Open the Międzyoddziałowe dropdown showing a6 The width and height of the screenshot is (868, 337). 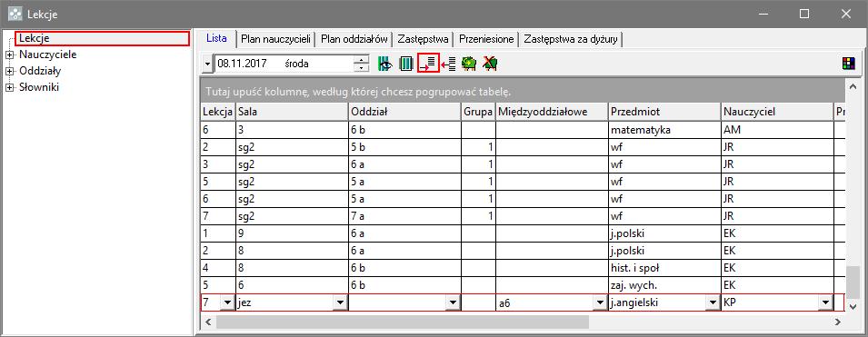tap(599, 302)
